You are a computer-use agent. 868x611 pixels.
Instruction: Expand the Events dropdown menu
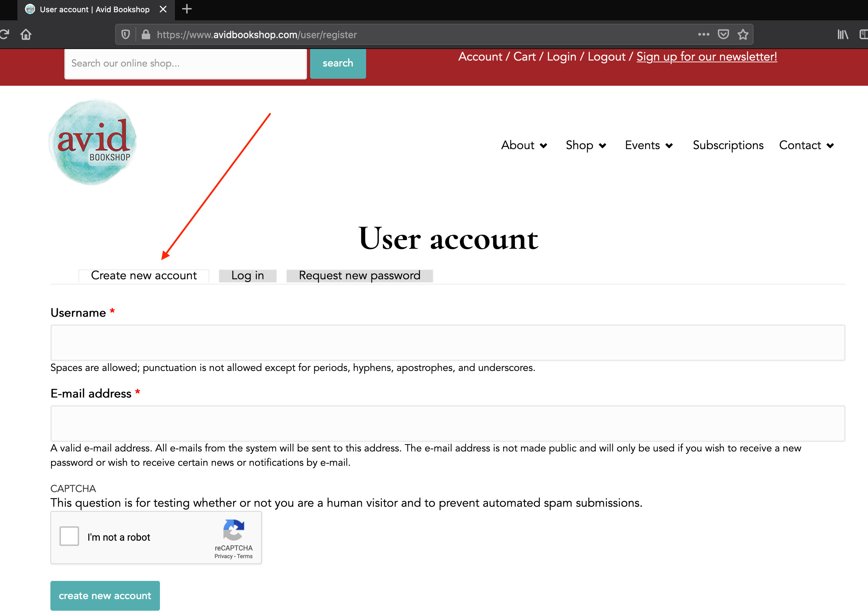point(649,145)
